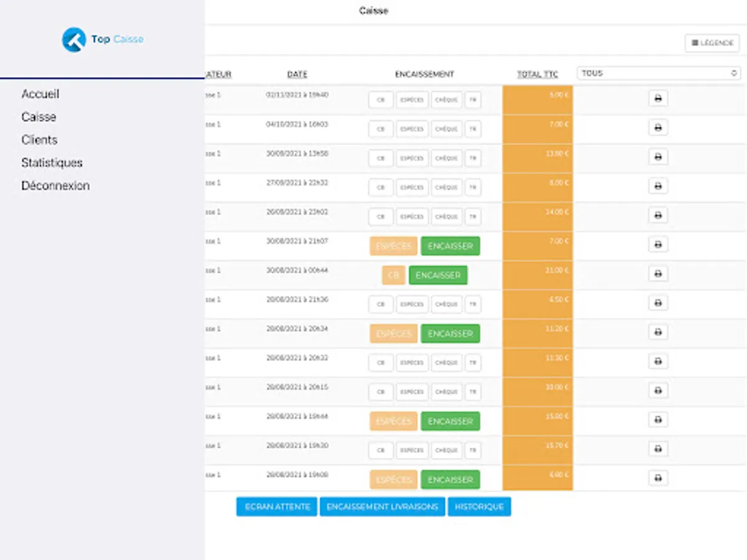Open the ECRAN ATTENTE screen
This screenshot has width=747, height=560.
tap(277, 507)
